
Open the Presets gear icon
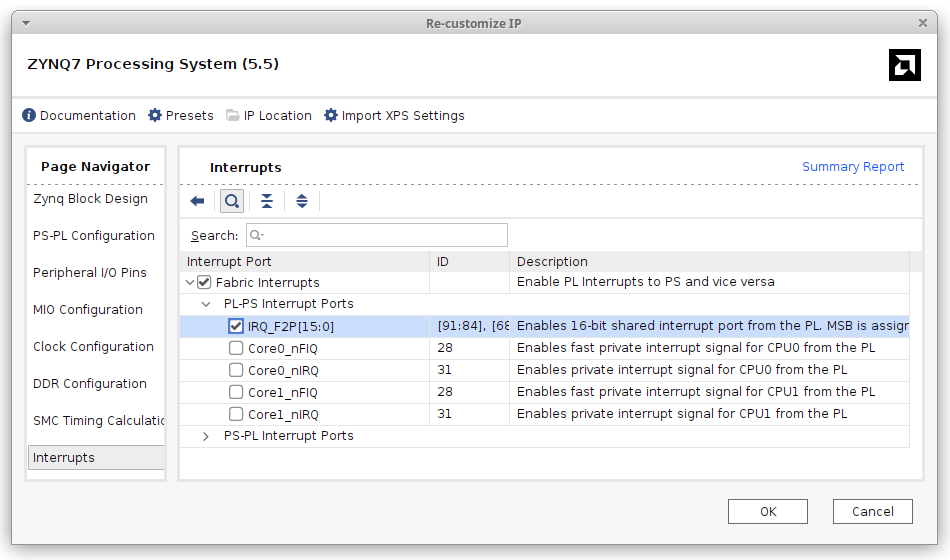155,116
